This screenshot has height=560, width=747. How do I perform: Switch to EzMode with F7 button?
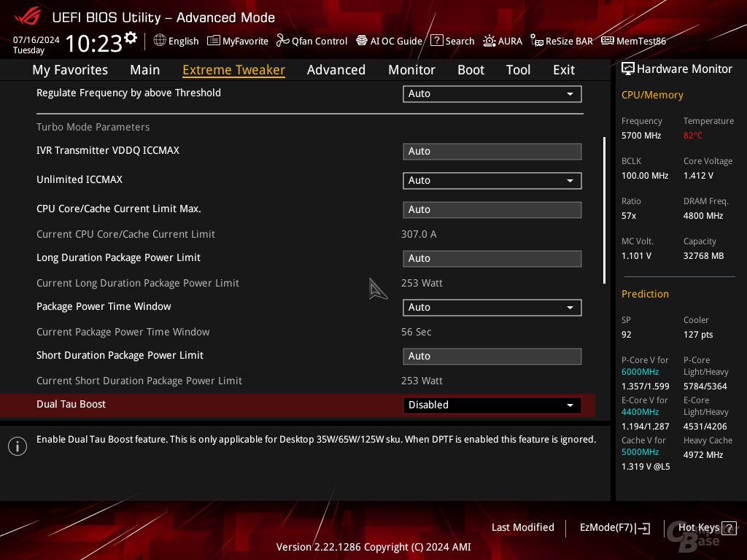point(615,527)
